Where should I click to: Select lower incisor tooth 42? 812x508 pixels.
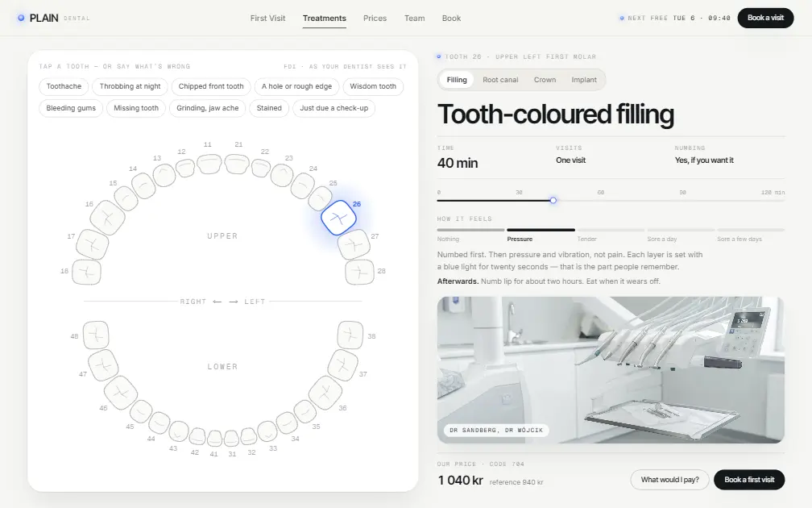pyautogui.click(x=197, y=436)
